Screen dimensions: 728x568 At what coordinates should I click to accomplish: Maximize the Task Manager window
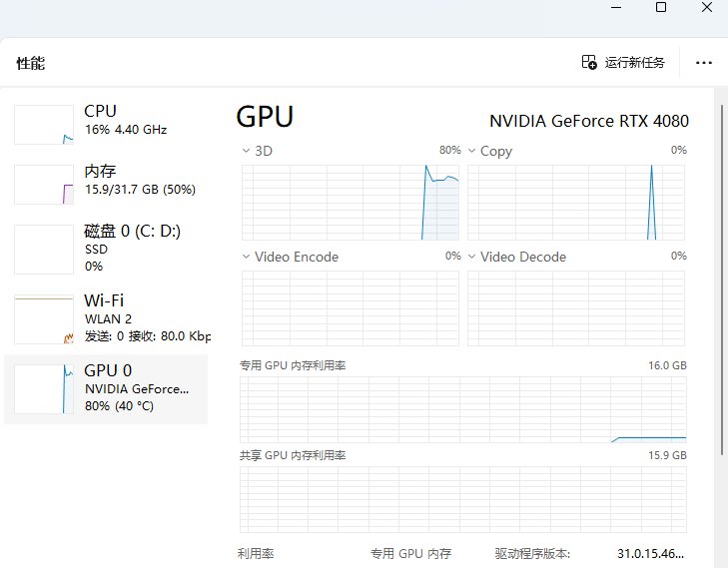pyautogui.click(x=661, y=7)
